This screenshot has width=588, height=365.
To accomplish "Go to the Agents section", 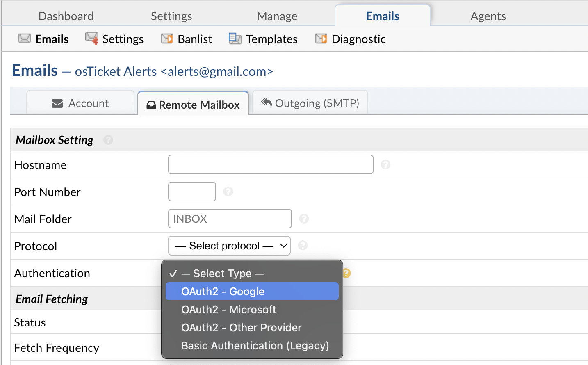I will (488, 16).
